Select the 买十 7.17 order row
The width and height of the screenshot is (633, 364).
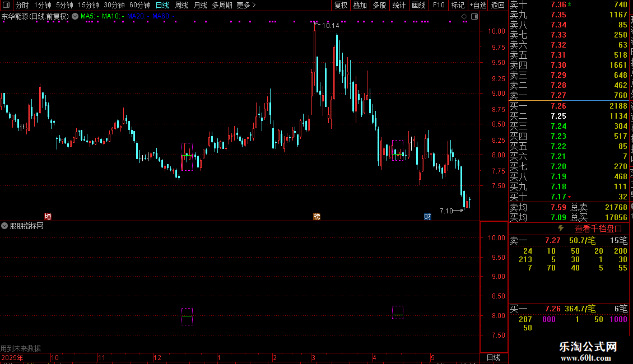click(x=569, y=197)
